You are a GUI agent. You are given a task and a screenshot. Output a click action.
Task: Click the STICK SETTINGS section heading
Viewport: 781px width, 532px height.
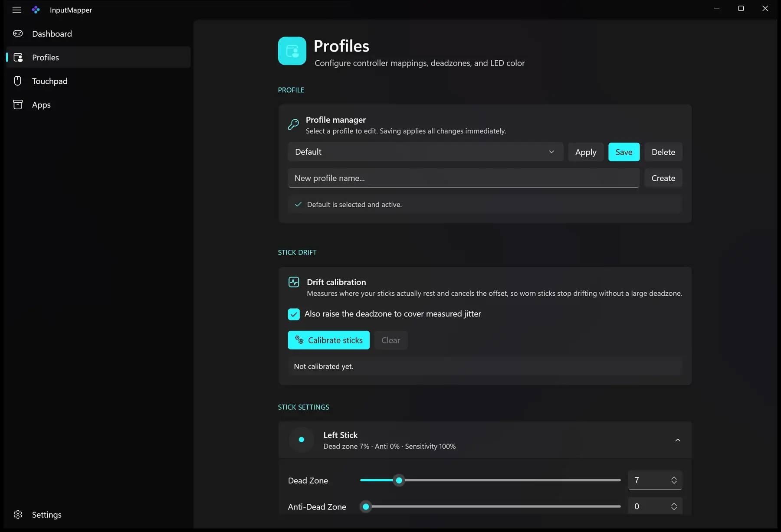(304, 407)
